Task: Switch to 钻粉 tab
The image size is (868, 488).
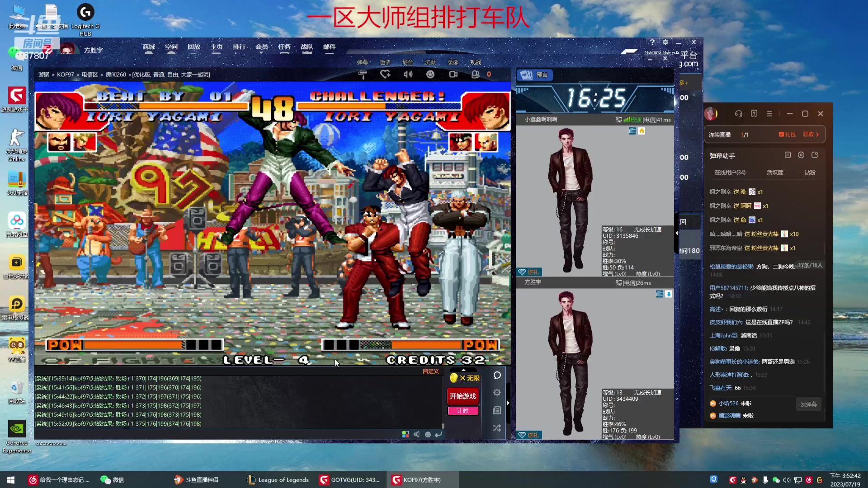Action: click(810, 173)
